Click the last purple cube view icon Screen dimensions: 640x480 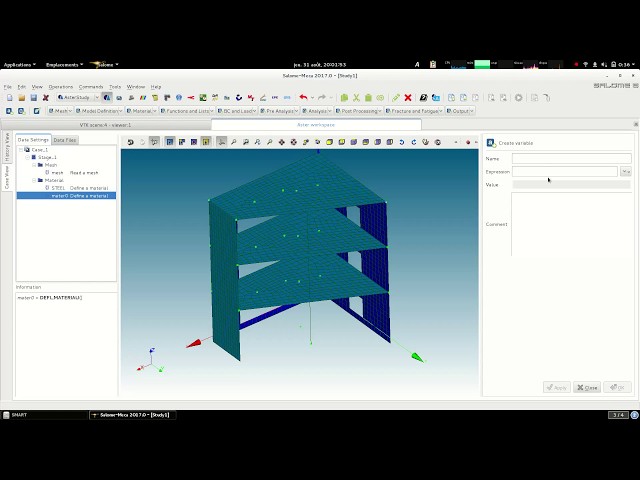point(390,142)
